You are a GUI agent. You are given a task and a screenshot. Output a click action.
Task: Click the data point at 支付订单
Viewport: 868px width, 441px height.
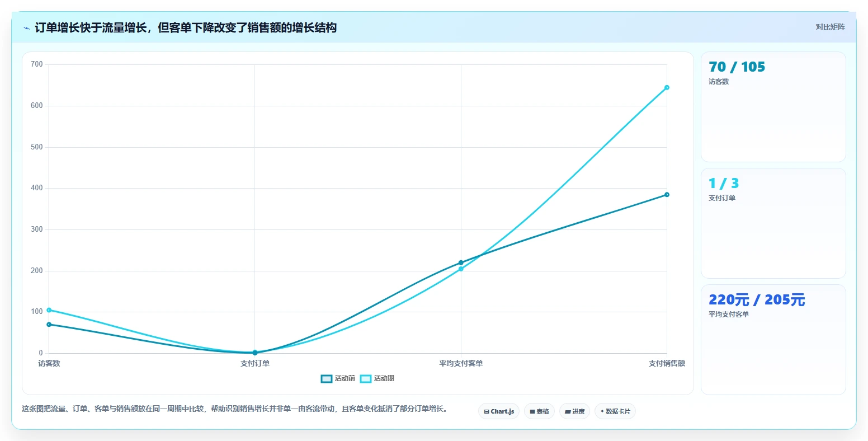pyautogui.click(x=255, y=353)
